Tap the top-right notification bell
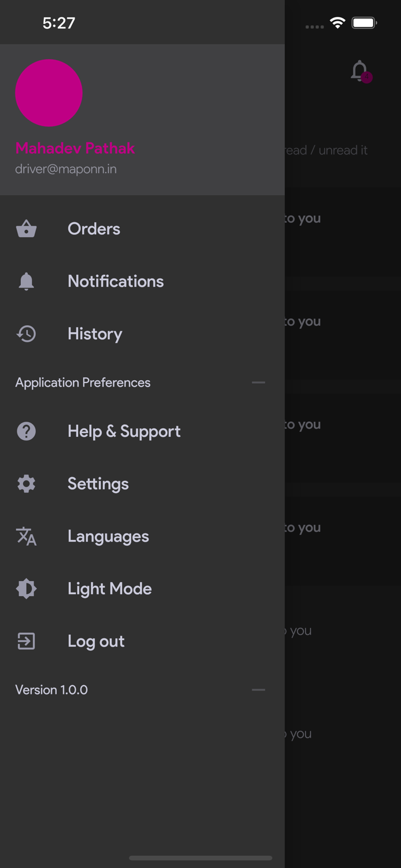Image resolution: width=401 pixels, height=868 pixels. [359, 71]
